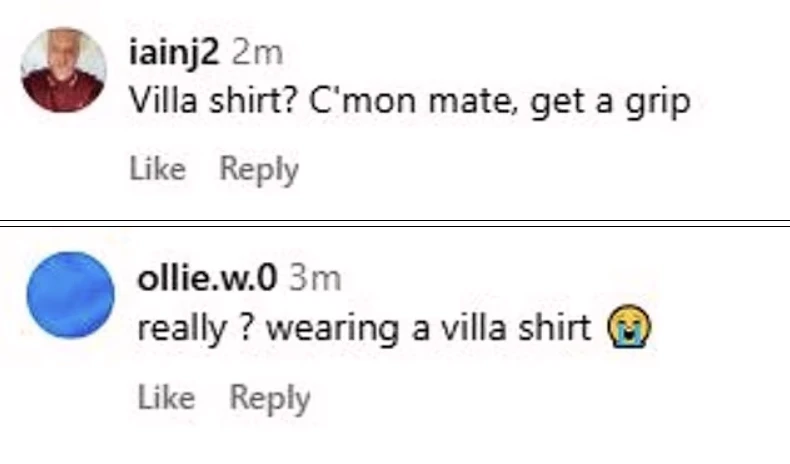Click the blue avatar of ollie.w.0

[x=68, y=294]
